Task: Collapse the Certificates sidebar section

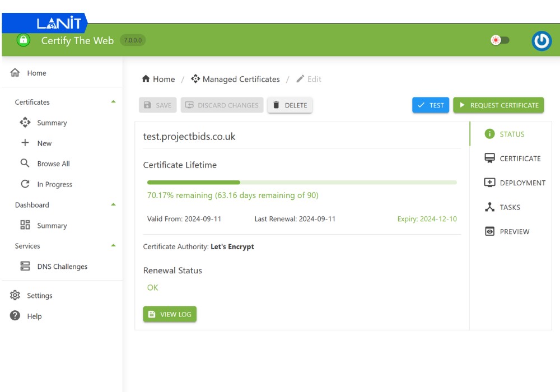Action: [113, 102]
